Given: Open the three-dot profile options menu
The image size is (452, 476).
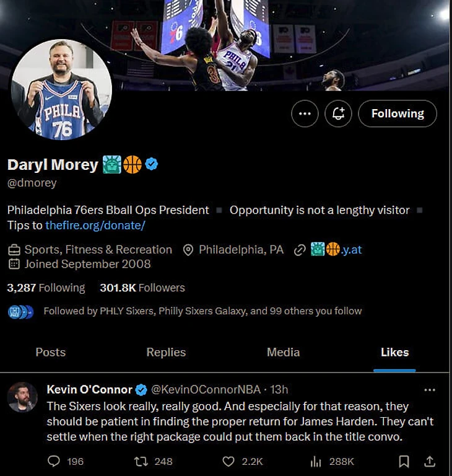Looking at the screenshot, I should [x=305, y=113].
